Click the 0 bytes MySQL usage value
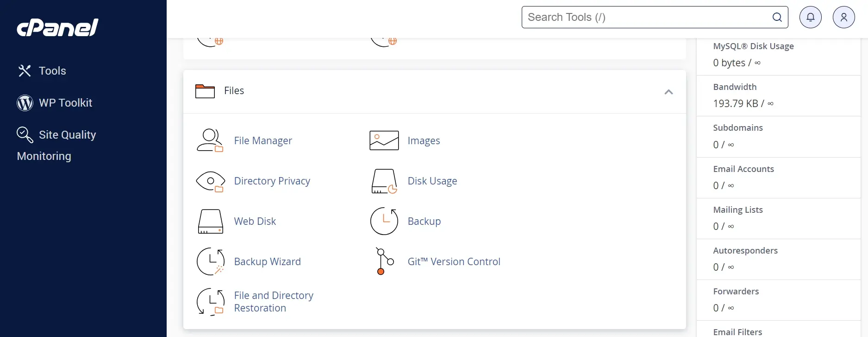Screen dimensions: 868x337 [x=737, y=63]
